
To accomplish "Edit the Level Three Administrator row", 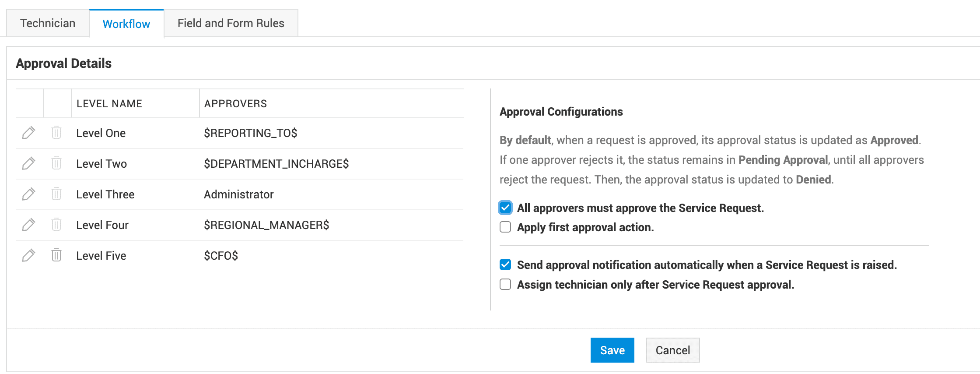I will click(x=28, y=194).
